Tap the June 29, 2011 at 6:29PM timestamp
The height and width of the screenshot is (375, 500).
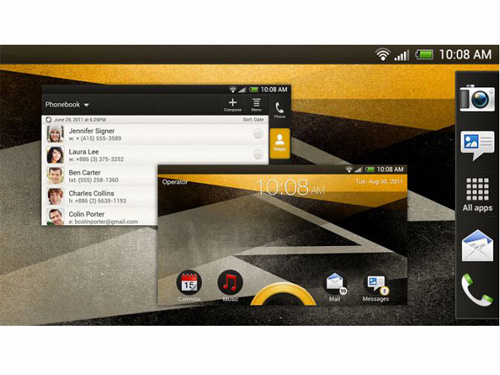coord(80,119)
